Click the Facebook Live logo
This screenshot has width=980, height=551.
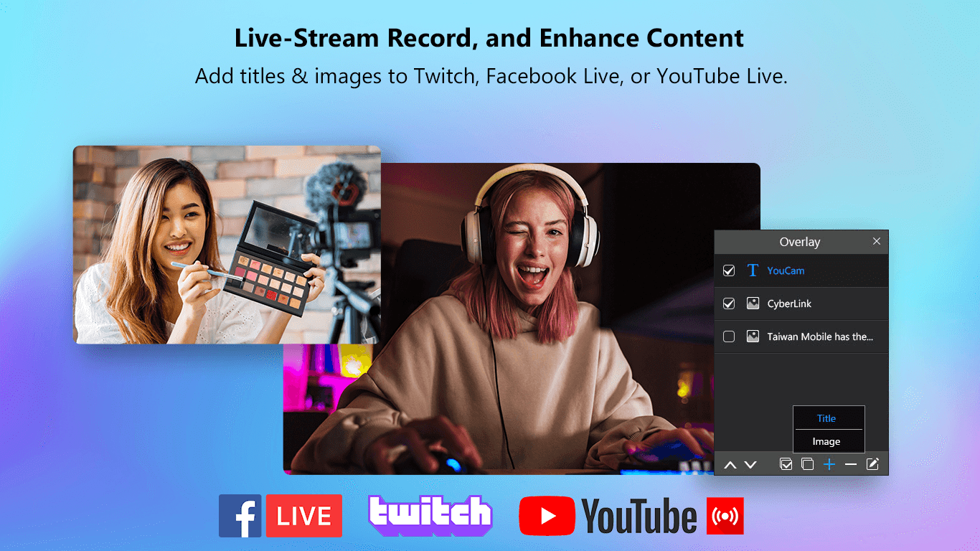(281, 516)
